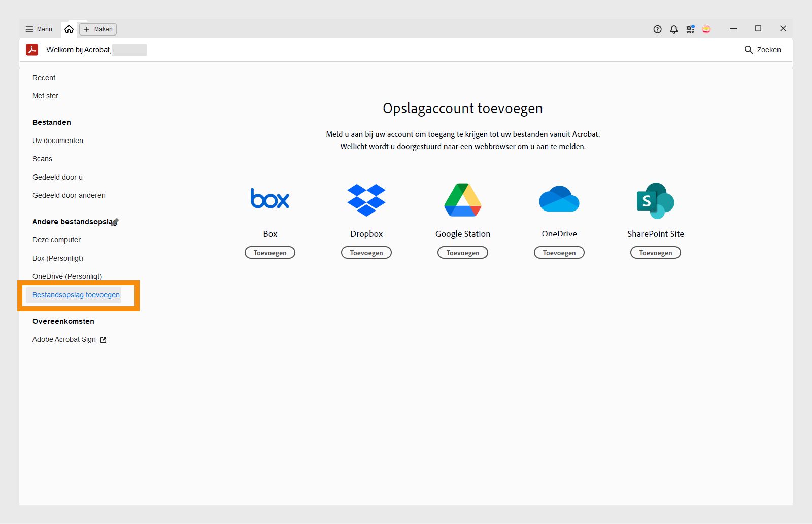Click the Adobe Acrobat logo
The height and width of the screenshot is (524, 812).
coord(32,50)
